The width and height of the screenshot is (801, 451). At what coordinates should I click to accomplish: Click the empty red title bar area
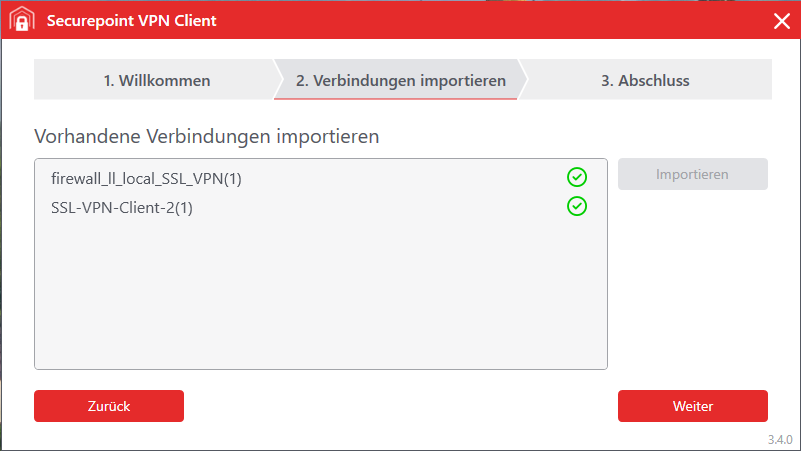[480, 20]
